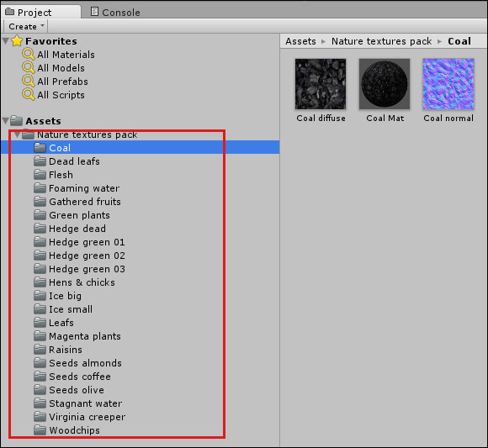The width and height of the screenshot is (488, 448).
Task: Select the Coal normal map thumbnail
Action: (448, 84)
